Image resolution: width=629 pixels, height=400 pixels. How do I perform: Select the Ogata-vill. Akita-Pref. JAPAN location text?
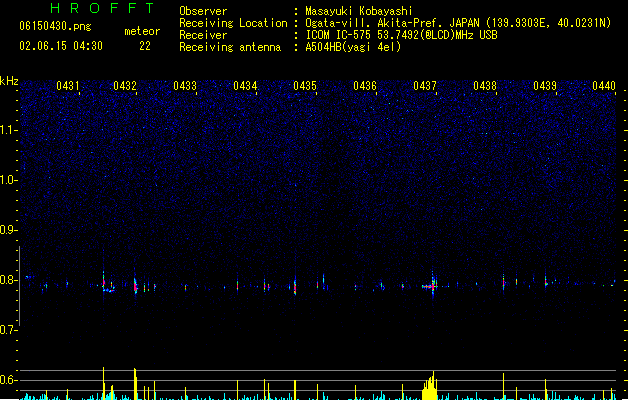click(x=458, y=23)
